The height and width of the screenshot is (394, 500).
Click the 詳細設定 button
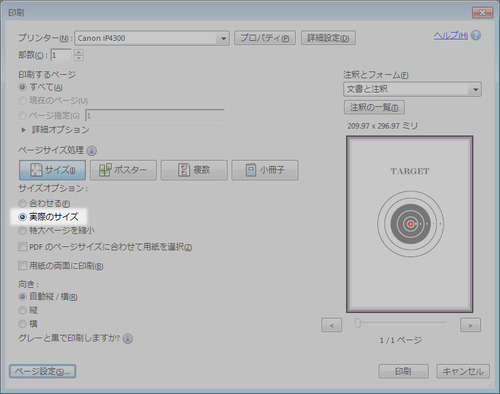click(328, 38)
